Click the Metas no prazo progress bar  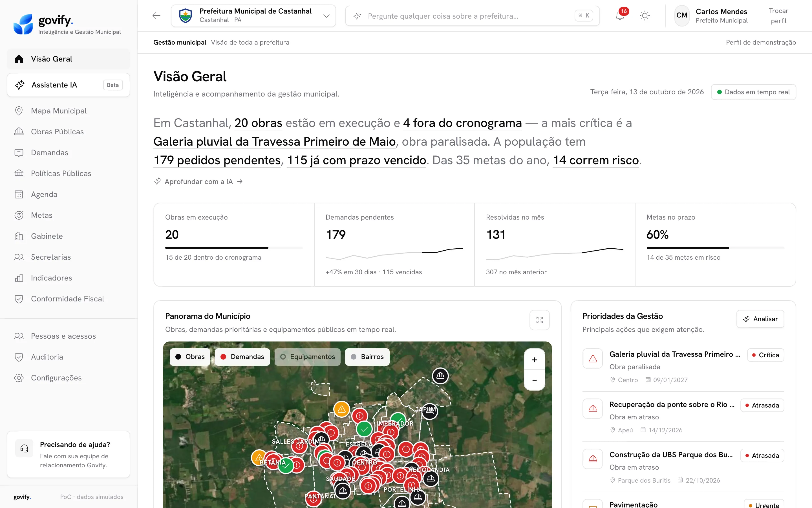point(715,248)
